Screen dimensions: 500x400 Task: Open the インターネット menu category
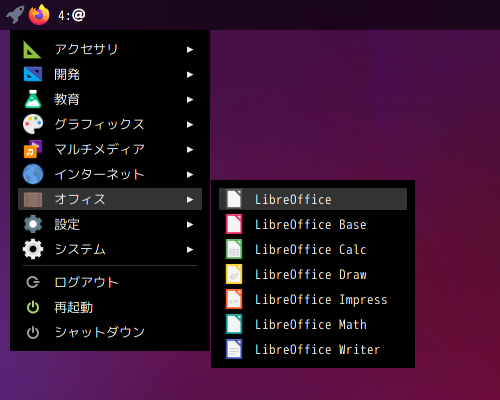click(110, 175)
